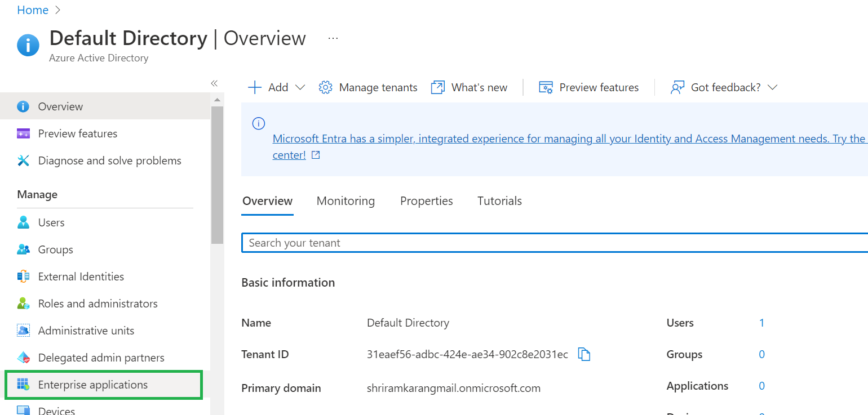Click the Delegated admin partners icon
Viewport: 868px width, 415px height.
(23, 358)
